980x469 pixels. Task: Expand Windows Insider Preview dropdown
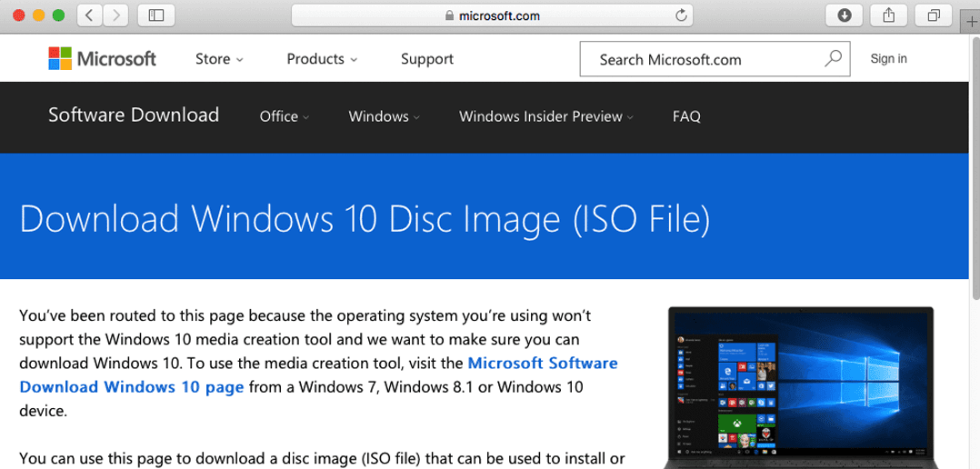tap(546, 116)
